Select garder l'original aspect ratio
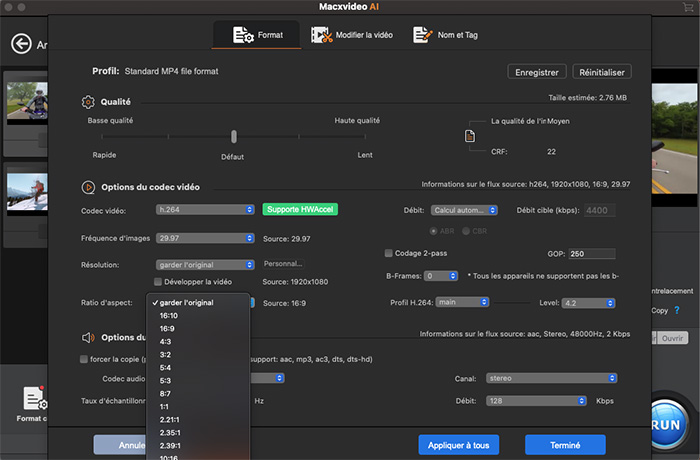 point(197,303)
